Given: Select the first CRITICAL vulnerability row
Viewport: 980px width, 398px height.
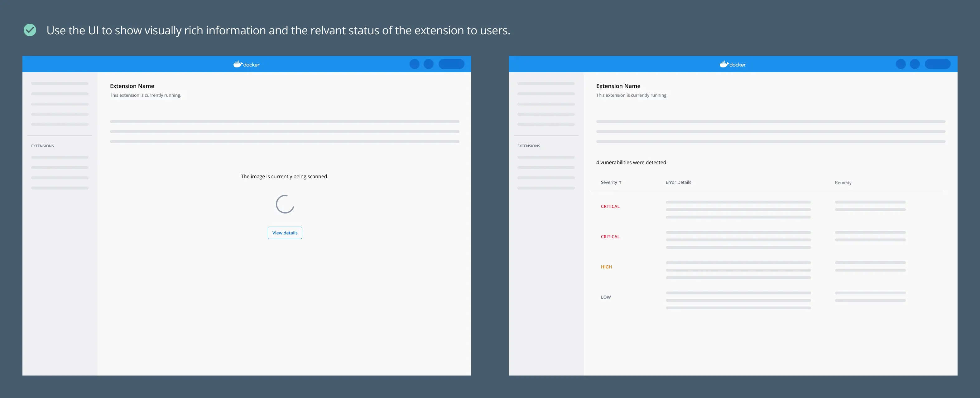Looking at the screenshot, I should (x=610, y=206).
